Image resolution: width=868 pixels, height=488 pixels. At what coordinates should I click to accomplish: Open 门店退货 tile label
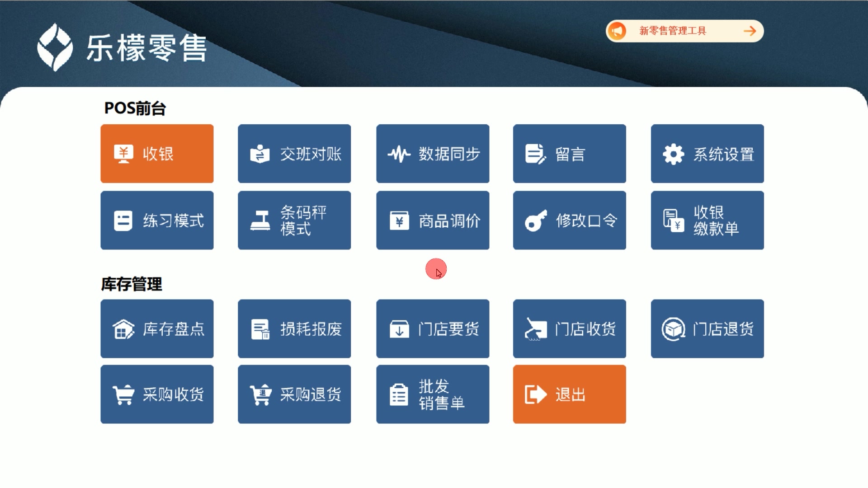point(723,329)
